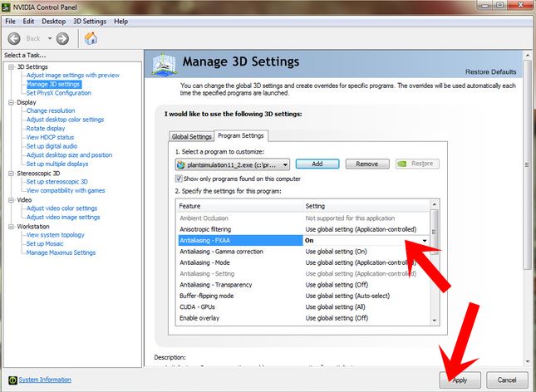536x392 pixels.
Task: Open Set PhysX Configuration
Action: (59, 93)
